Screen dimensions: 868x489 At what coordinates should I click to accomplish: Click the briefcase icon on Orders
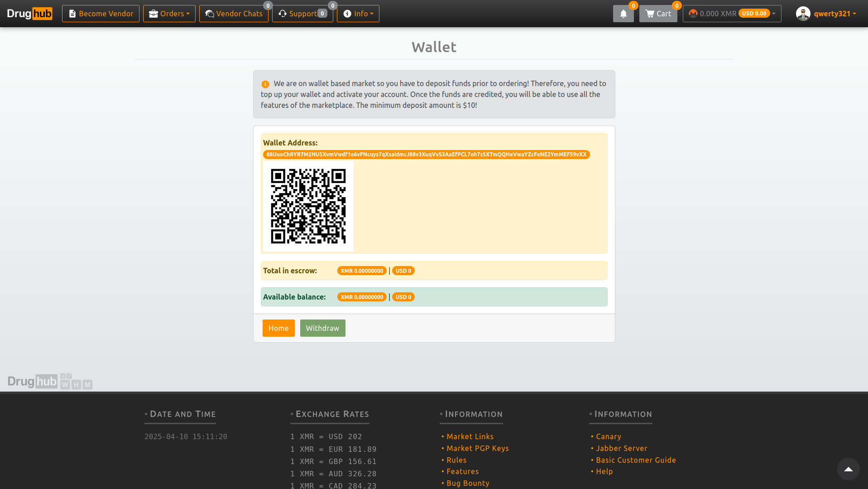point(153,14)
